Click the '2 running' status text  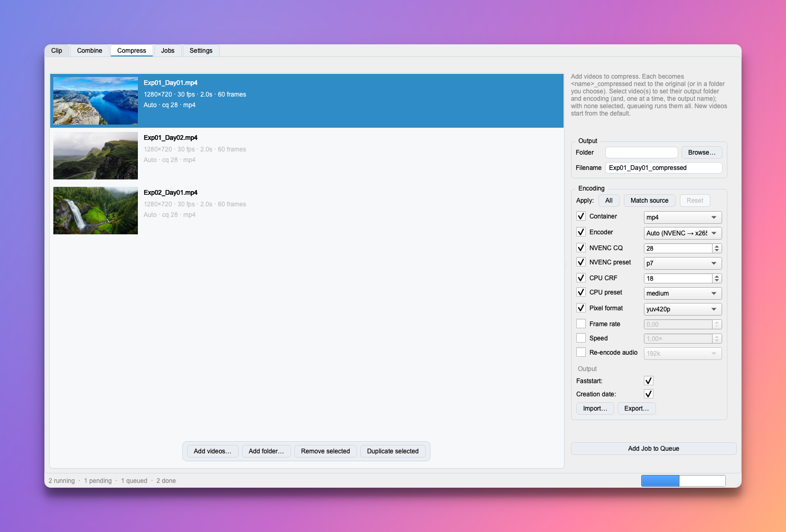(62, 481)
